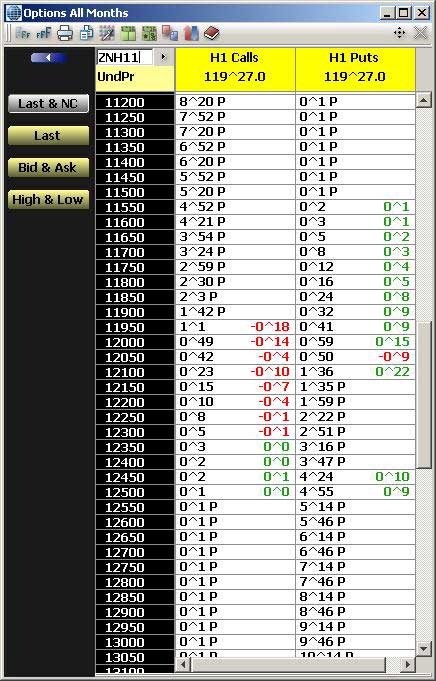This screenshot has width=436, height=681.
Task: Click the magic wand toolbar icon
Action: tap(106, 33)
